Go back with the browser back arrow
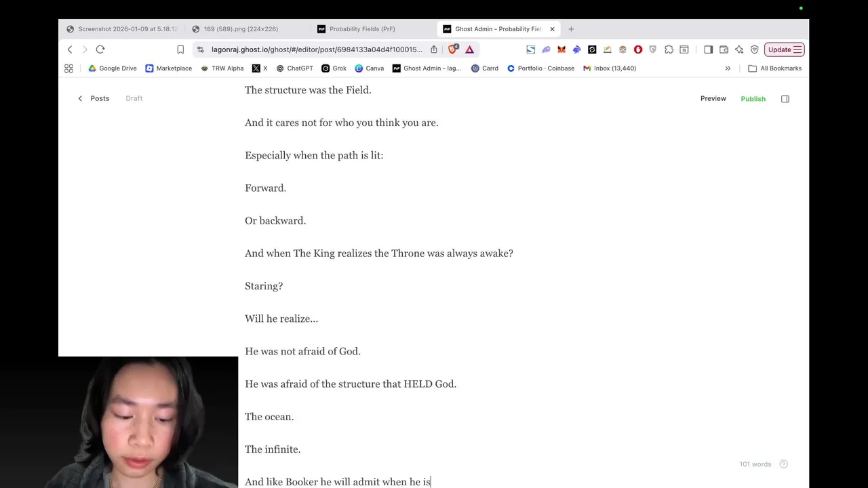Screen dimensions: 868x488 (70, 49)
